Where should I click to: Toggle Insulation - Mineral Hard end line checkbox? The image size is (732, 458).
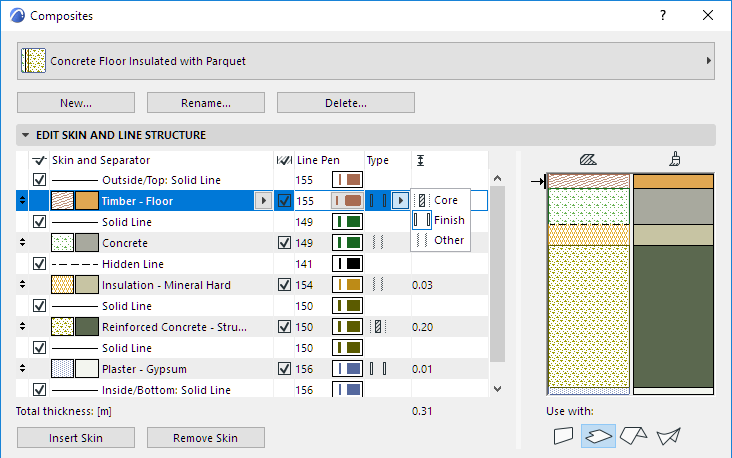coord(284,285)
